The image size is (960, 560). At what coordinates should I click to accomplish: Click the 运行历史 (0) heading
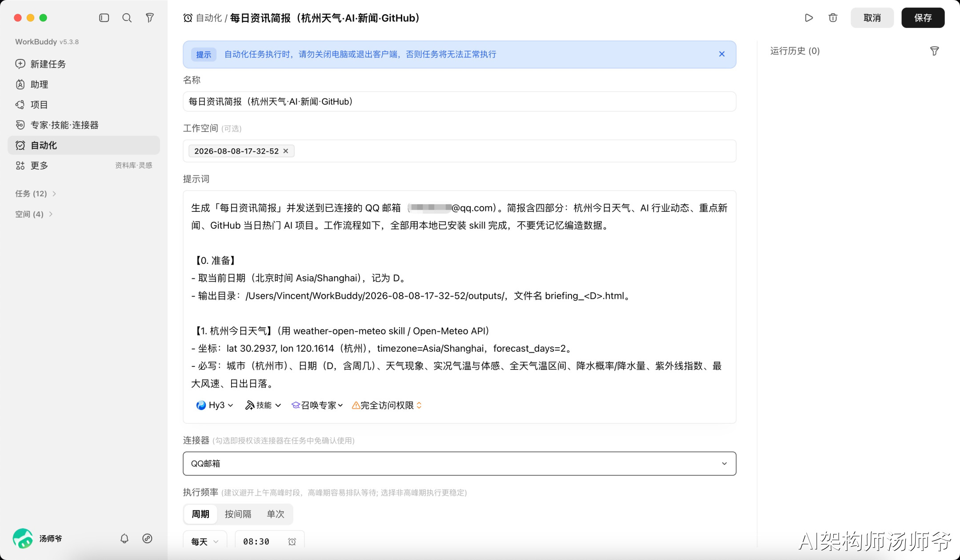point(795,51)
